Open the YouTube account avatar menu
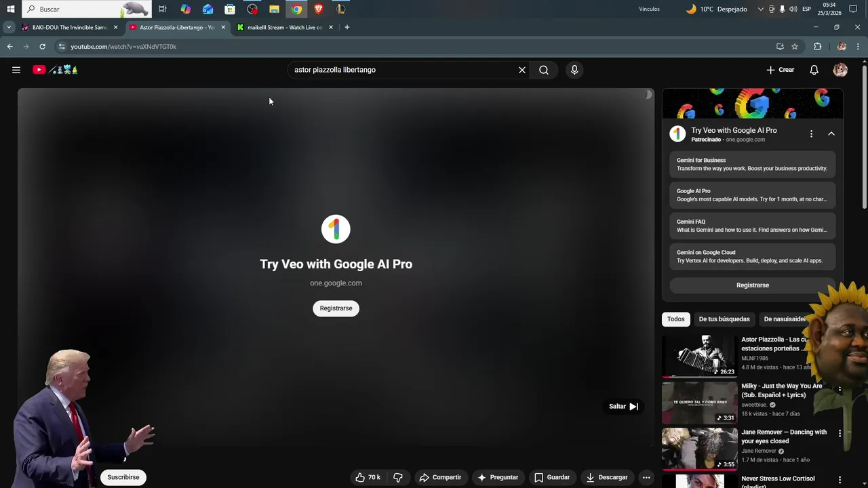This screenshot has height=488, width=868. pos(840,70)
